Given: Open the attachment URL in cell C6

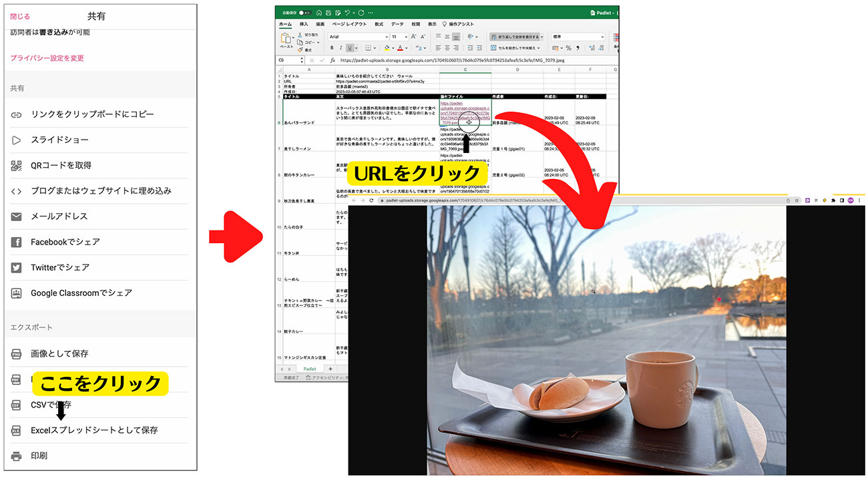Looking at the screenshot, I should [x=465, y=113].
